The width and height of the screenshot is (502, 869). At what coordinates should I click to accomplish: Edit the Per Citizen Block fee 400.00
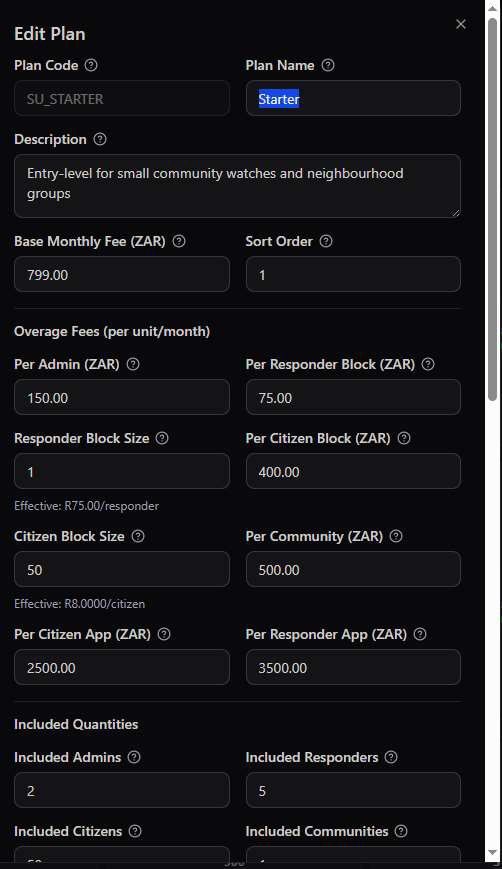point(353,471)
